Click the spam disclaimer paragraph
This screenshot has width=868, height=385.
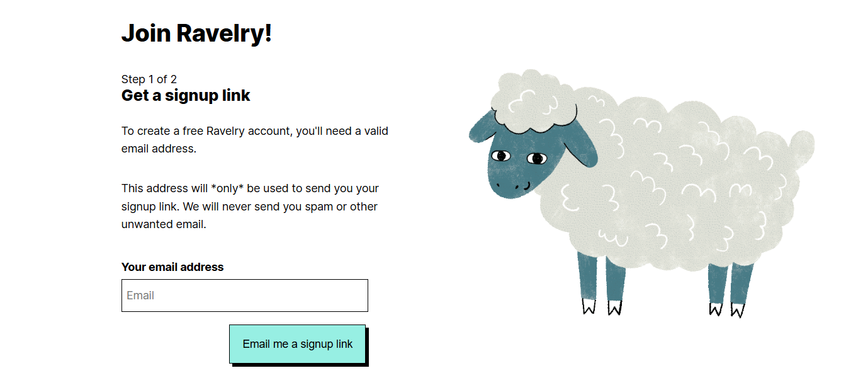pyautogui.click(x=249, y=206)
